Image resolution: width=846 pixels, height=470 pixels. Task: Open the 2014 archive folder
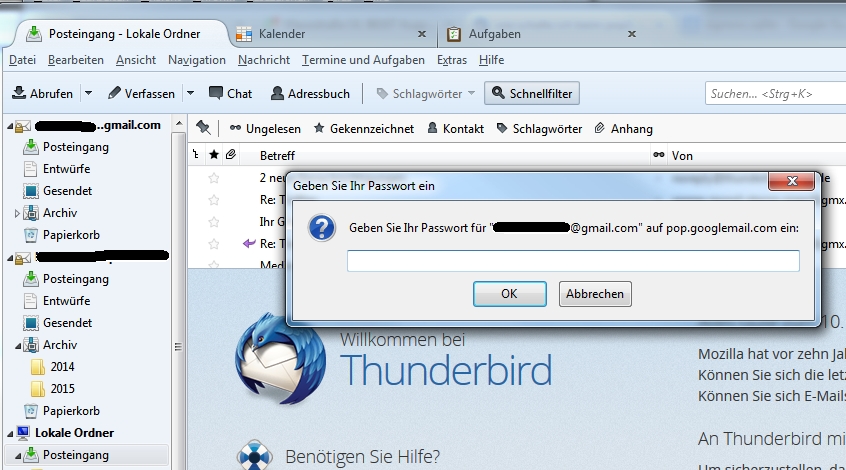pyautogui.click(x=62, y=367)
